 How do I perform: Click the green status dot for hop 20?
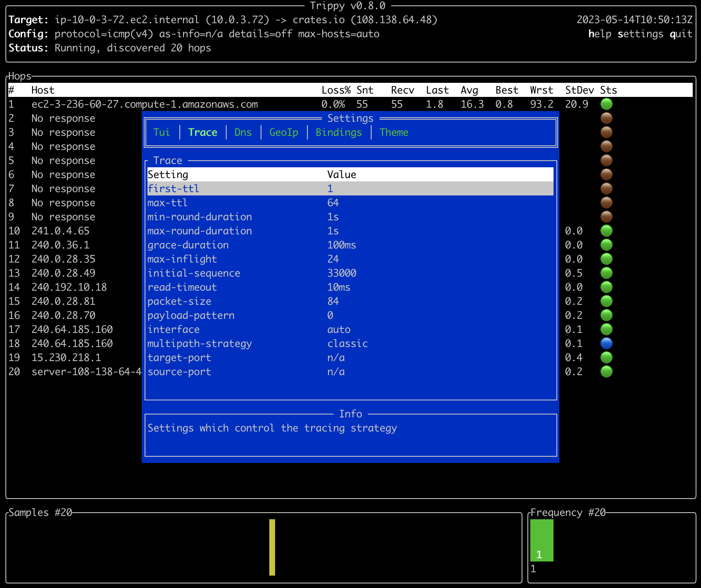[x=607, y=371]
